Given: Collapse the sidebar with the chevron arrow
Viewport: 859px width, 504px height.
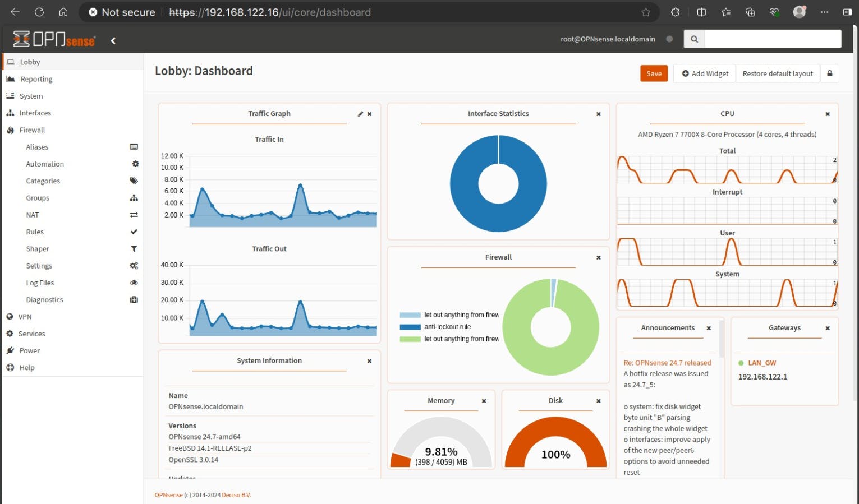Looking at the screenshot, I should tap(113, 40).
